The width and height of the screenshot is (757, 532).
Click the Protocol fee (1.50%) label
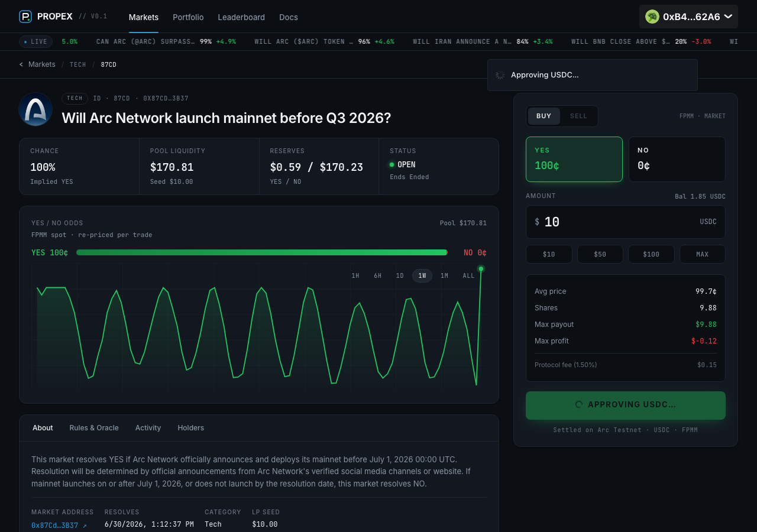[x=566, y=365]
